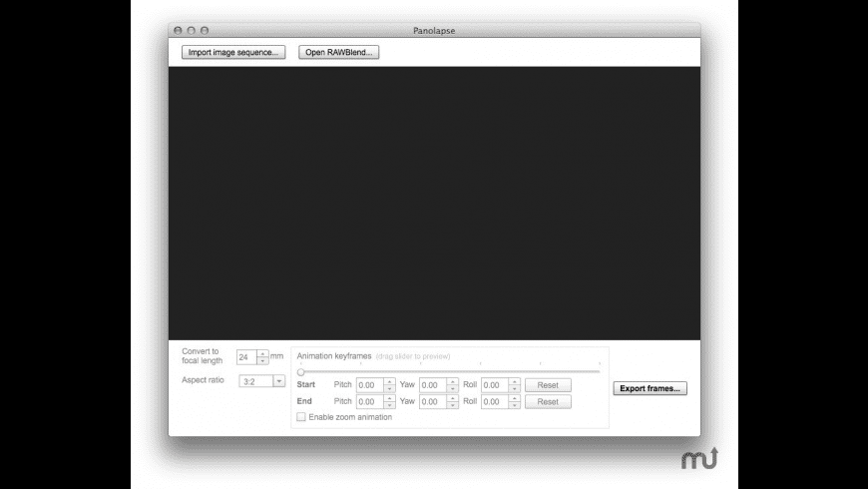Increment Start Pitch stepper up arrow
Viewport: 868px width, 489px height.
click(x=389, y=381)
